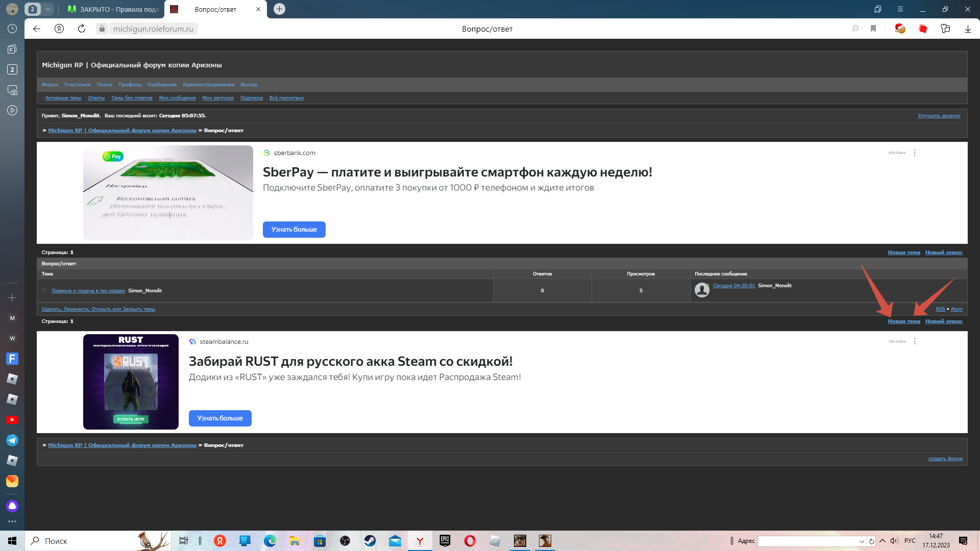Click the Всё прочитано link
Image resolution: width=980 pixels, height=551 pixels.
pyautogui.click(x=286, y=98)
